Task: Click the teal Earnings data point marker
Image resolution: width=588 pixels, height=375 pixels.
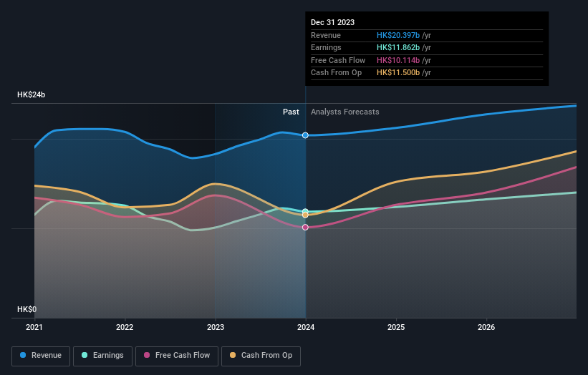Action: 305,211
